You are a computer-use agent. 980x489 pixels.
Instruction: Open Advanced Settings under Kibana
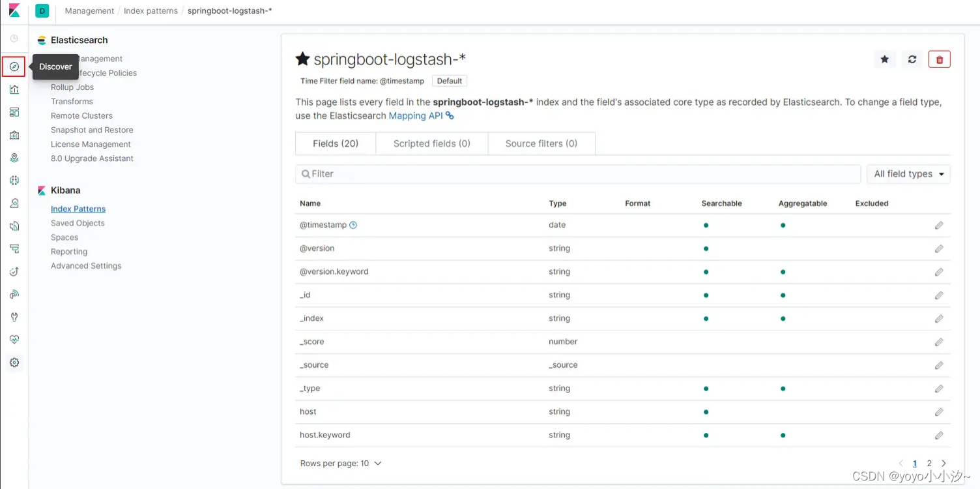point(86,266)
